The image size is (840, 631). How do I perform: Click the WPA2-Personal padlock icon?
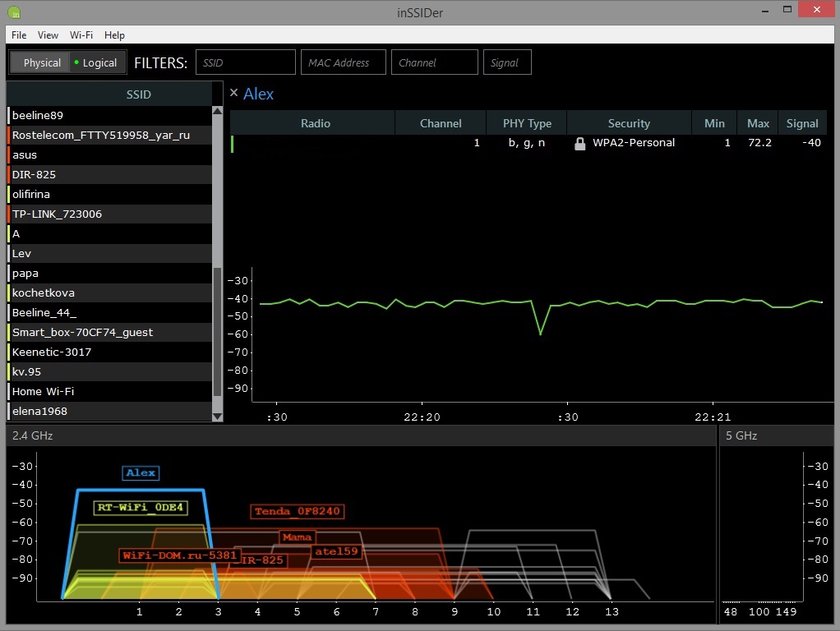tap(579, 143)
